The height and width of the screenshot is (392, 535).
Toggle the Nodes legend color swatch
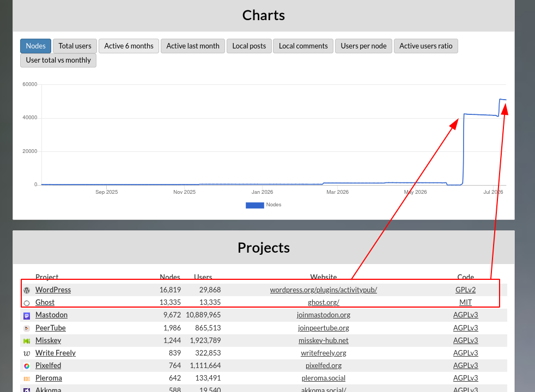click(255, 205)
